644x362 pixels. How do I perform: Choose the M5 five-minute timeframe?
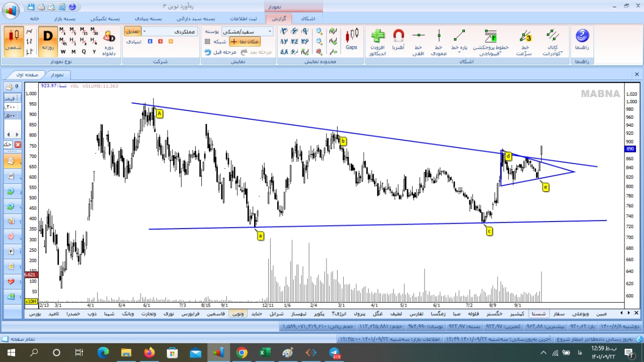click(73, 31)
